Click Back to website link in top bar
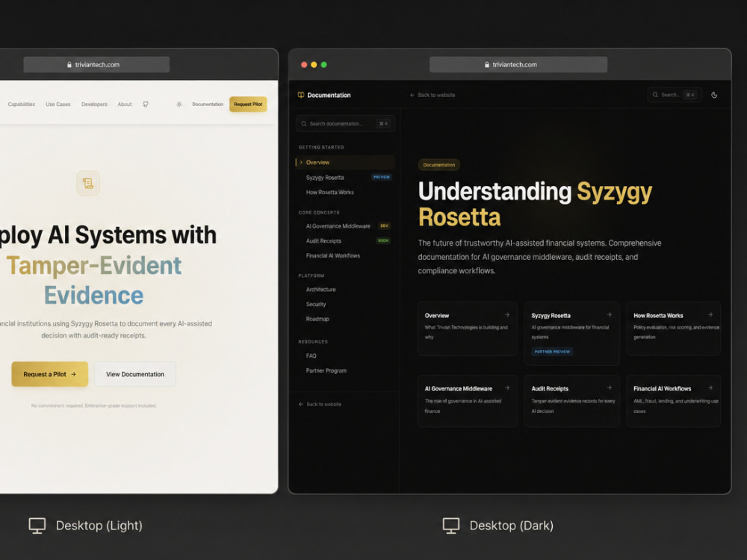Image resolution: width=747 pixels, height=560 pixels. tap(436, 96)
